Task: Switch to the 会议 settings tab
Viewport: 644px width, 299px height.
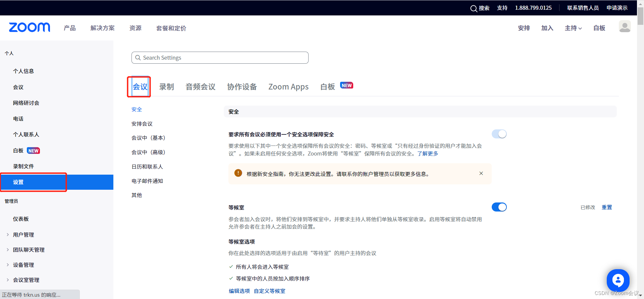Action: click(x=140, y=87)
